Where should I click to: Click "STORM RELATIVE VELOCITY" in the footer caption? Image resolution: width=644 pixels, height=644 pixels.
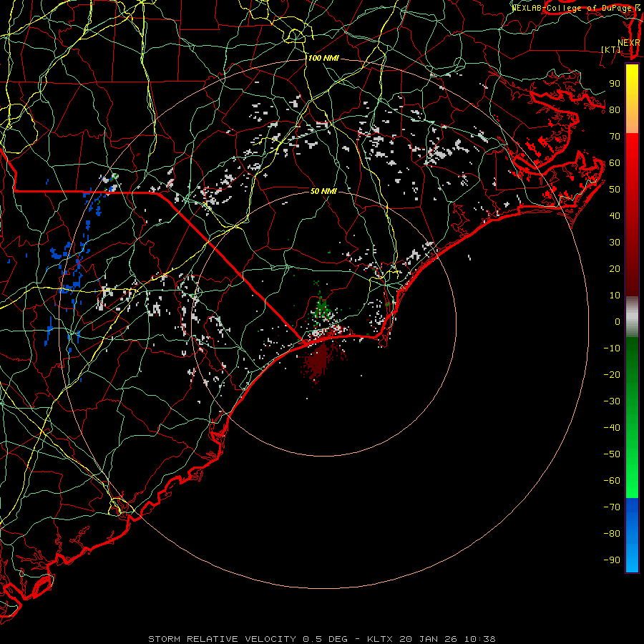tap(223, 639)
